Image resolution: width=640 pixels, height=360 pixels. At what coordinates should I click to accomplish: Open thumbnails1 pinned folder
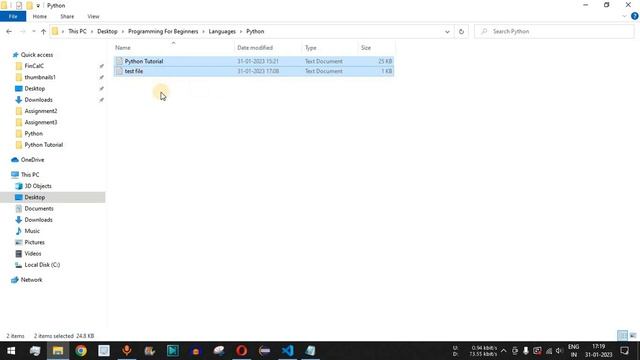click(x=40, y=77)
